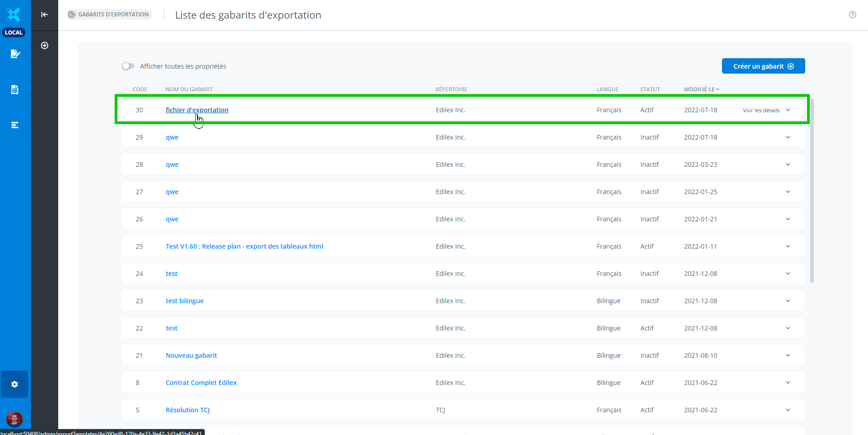
Task: Click the vertical list scrollbar
Action: pos(812,191)
